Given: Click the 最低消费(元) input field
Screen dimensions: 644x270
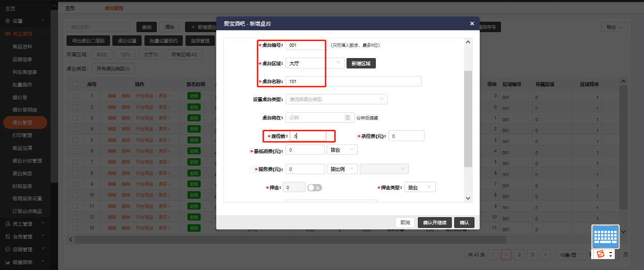Looking at the screenshot, I should point(305,150).
